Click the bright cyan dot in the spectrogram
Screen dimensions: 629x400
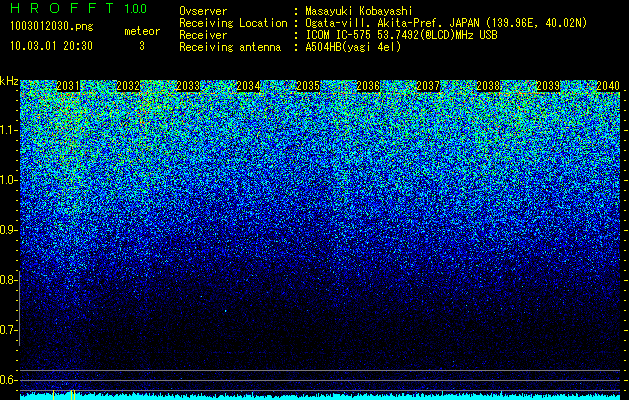coord(225,311)
